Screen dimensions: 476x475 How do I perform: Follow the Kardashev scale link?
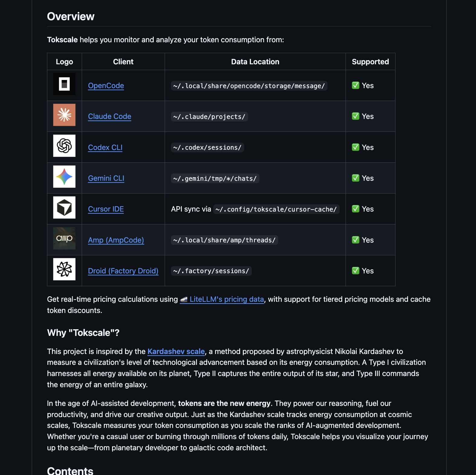(x=176, y=352)
